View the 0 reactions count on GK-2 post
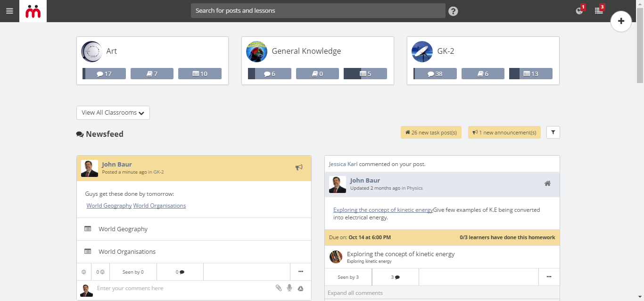Viewport: 644px width, 301px height. tap(100, 272)
